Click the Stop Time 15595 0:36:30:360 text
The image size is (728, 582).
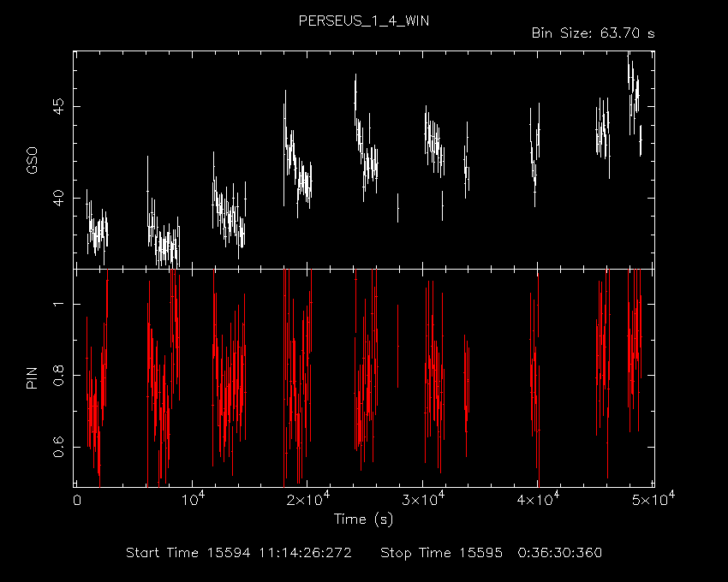coord(492,553)
